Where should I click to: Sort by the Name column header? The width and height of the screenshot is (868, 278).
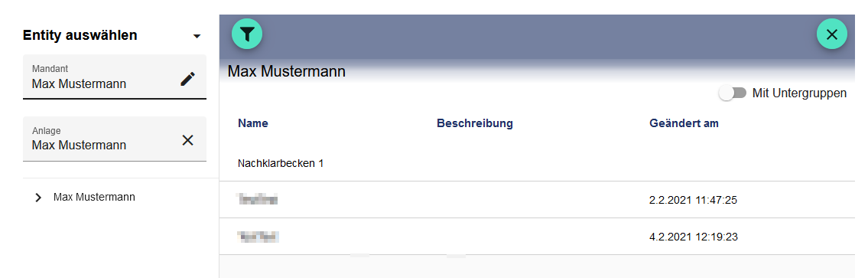pyautogui.click(x=253, y=123)
